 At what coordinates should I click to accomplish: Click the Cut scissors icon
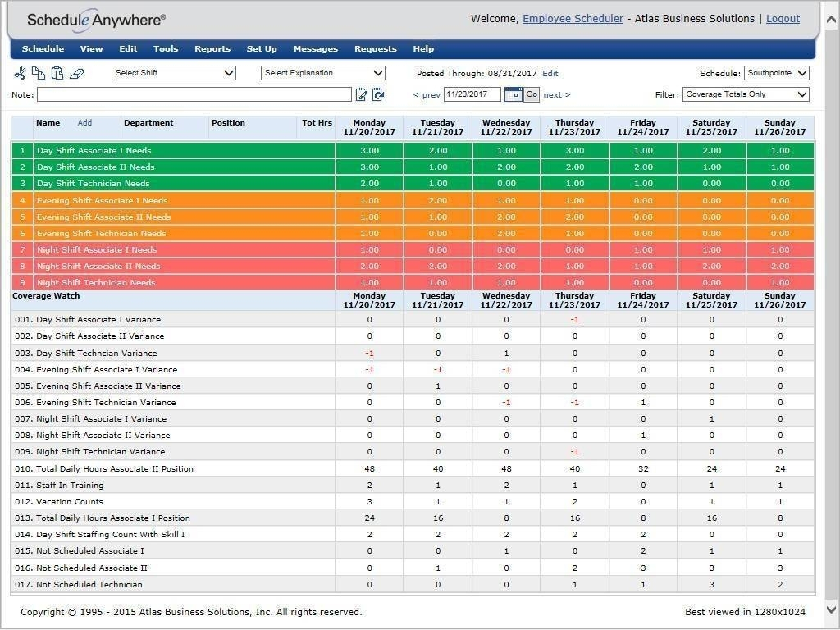(20, 74)
